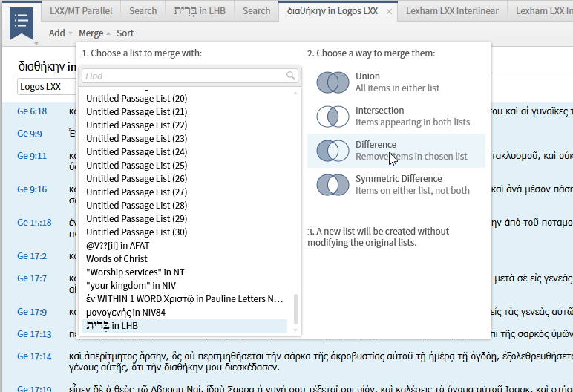The image size is (573, 392).
Task: Open the Ge 17:13 reference link
Action: pyautogui.click(x=34, y=334)
